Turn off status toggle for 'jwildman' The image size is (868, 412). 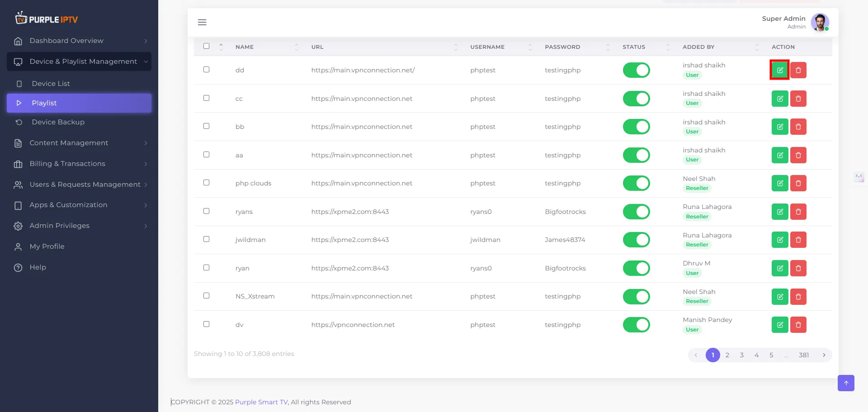tap(636, 240)
